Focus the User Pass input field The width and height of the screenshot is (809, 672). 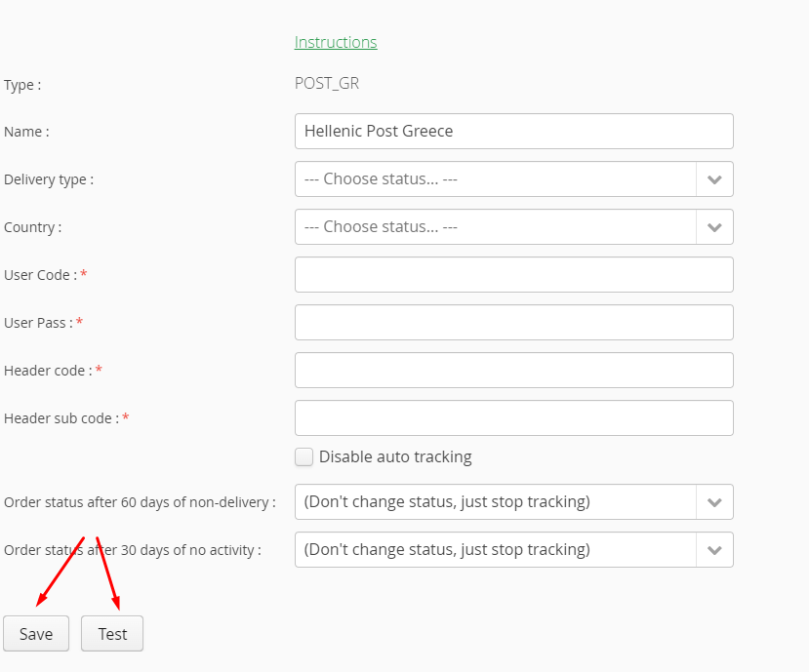pyautogui.click(x=514, y=322)
